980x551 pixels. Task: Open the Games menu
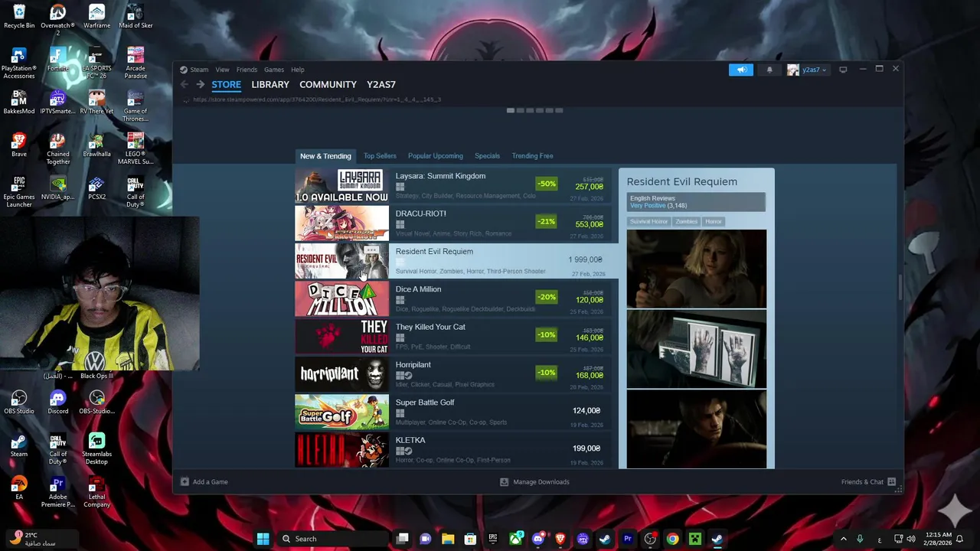point(273,70)
